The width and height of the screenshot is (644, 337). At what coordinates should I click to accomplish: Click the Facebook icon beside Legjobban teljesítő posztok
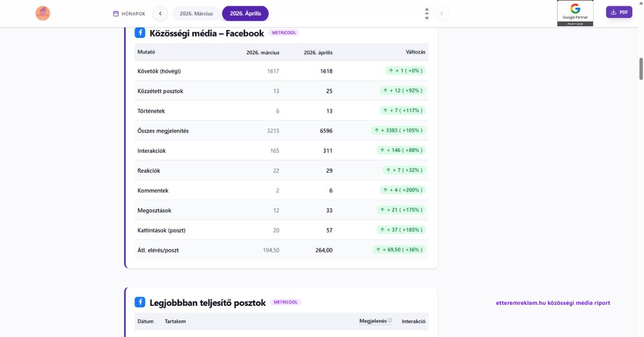click(x=140, y=302)
